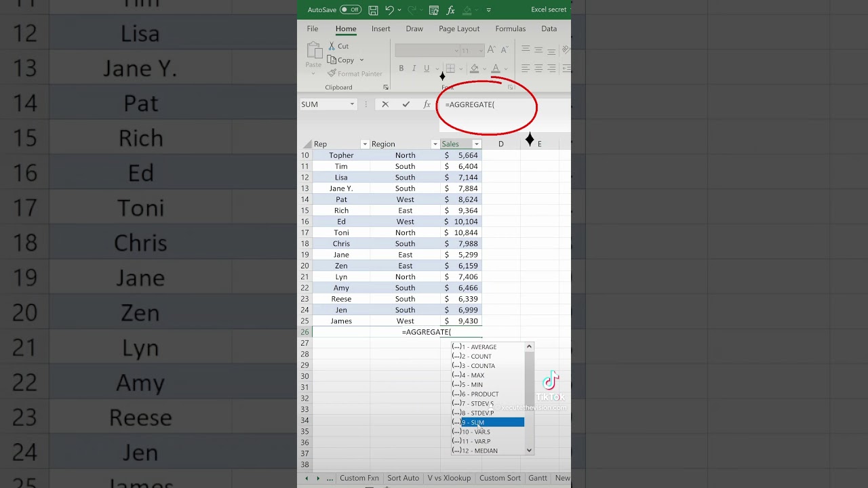Select the 4 - MAX function option
This screenshot has height=488, width=868.
(488, 375)
